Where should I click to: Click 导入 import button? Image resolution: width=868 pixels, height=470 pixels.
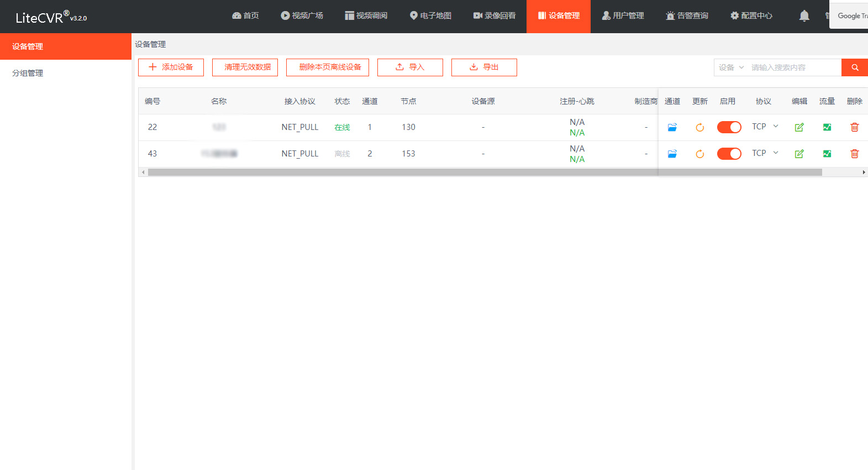click(x=410, y=67)
